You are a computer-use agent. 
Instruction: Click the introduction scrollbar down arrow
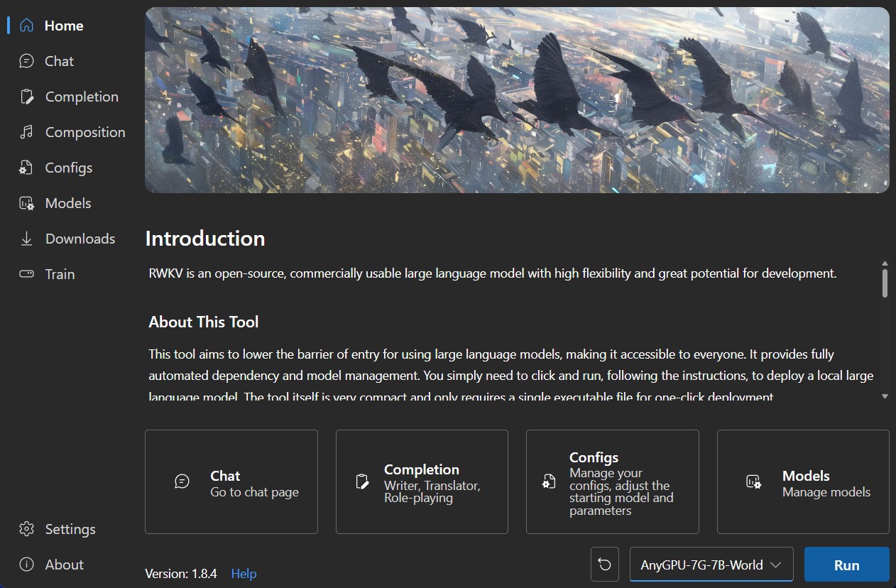pos(885,396)
